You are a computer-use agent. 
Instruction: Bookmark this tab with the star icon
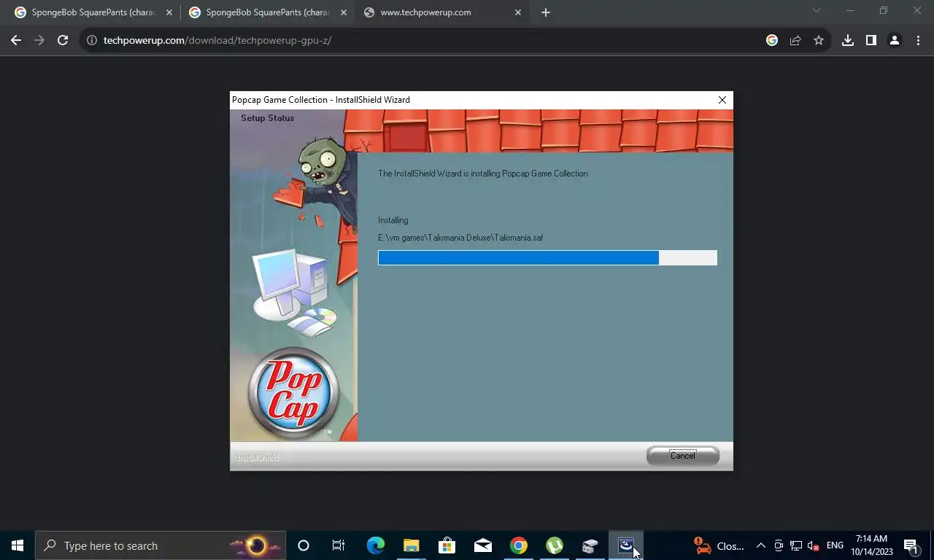819,40
